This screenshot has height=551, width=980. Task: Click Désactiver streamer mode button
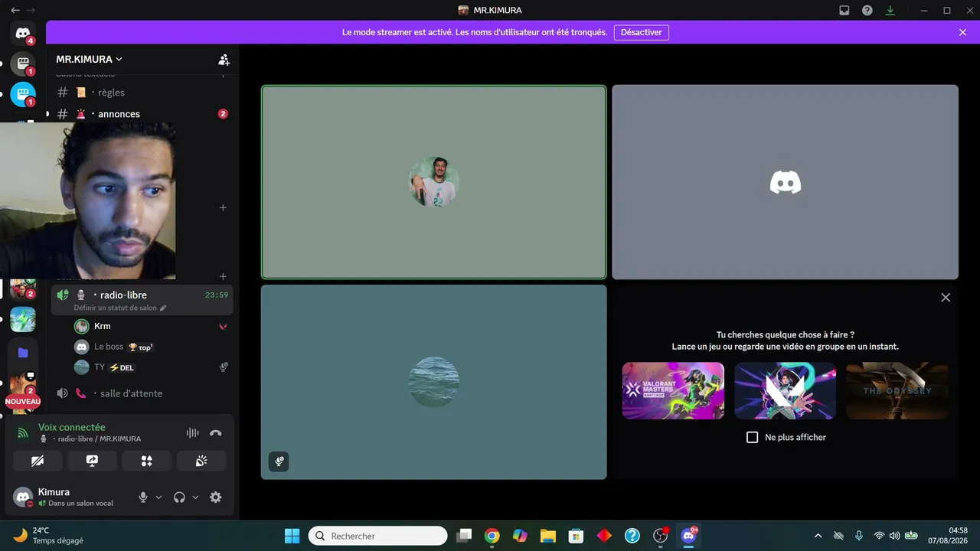(x=642, y=33)
